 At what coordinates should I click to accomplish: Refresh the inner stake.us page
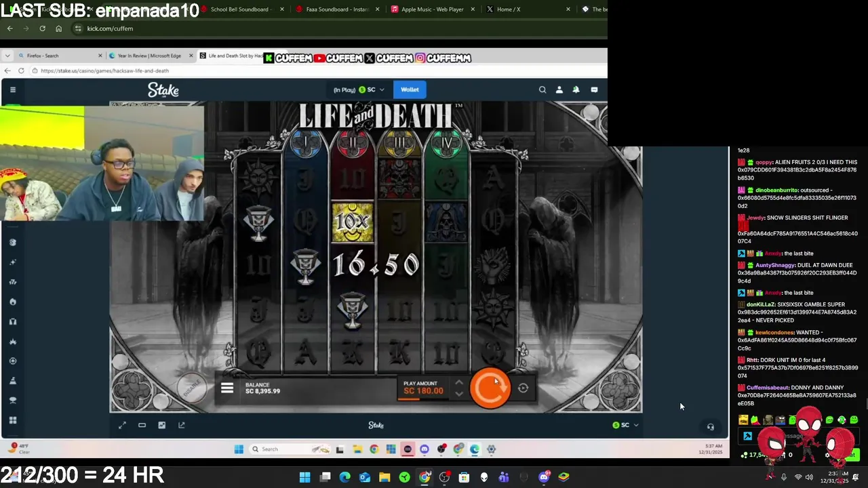tap(21, 70)
